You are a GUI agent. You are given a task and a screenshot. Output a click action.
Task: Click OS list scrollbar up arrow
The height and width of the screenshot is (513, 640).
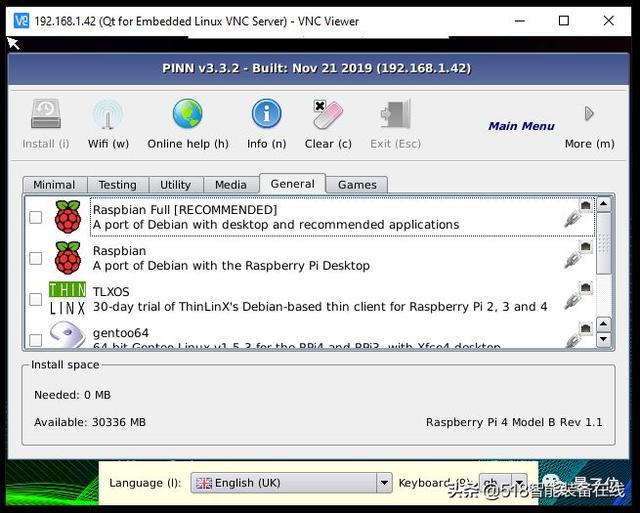(x=604, y=204)
